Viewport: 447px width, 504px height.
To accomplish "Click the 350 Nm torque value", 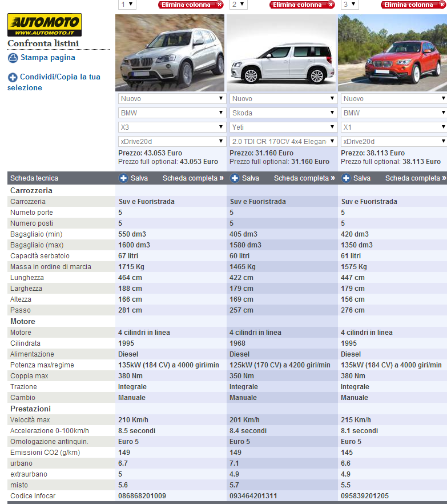I will pyautogui.click(x=241, y=376).
